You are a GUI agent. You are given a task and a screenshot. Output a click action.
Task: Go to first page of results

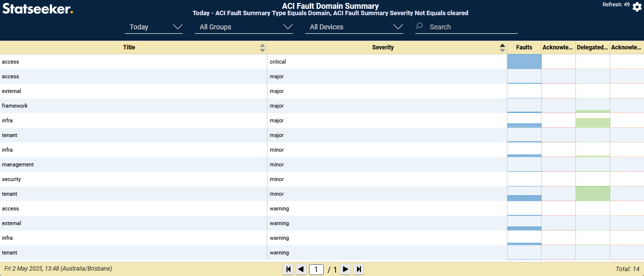point(288,269)
